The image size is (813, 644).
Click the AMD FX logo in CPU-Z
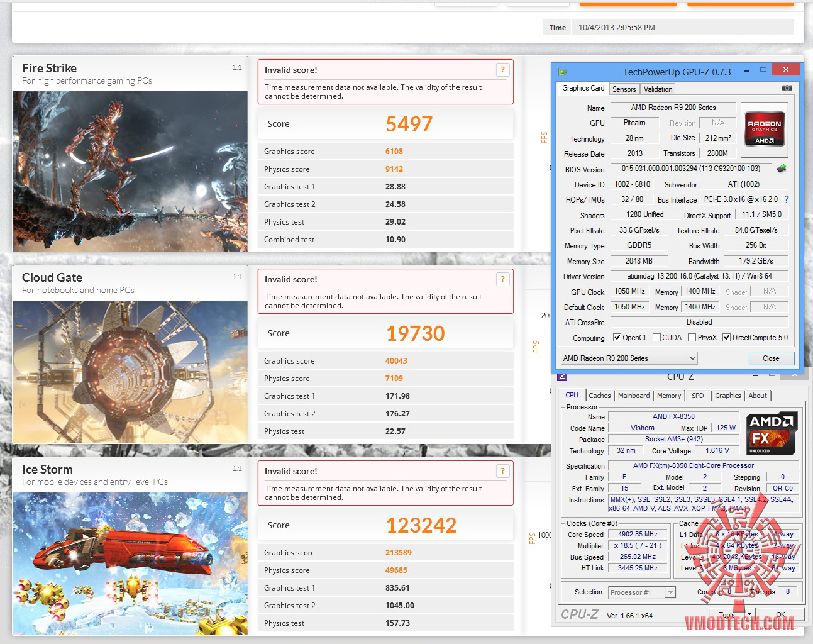point(772,434)
